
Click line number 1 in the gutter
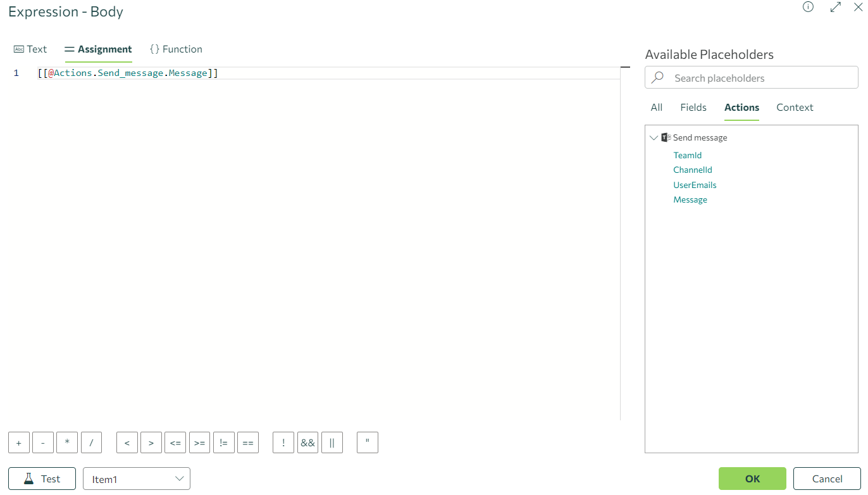(x=16, y=73)
